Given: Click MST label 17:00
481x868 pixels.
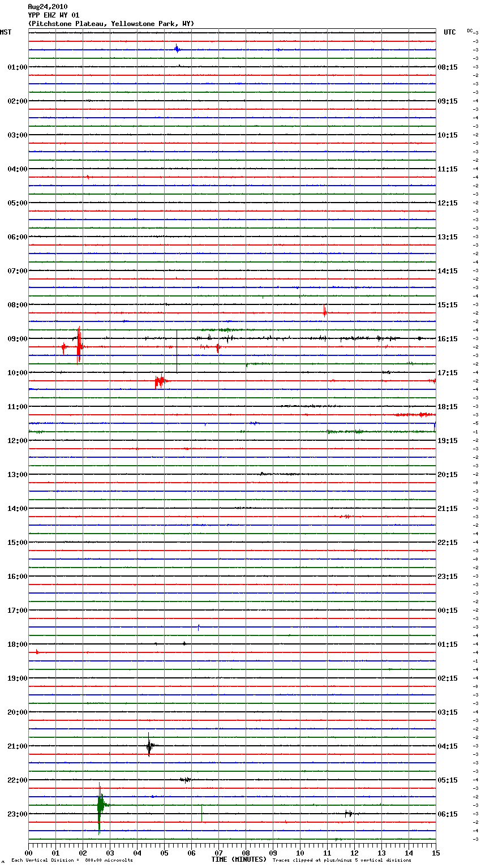Looking at the screenshot, I should (x=18, y=611).
